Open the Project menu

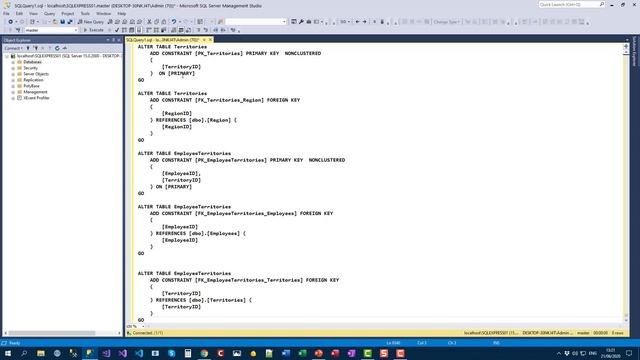(68, 13)
